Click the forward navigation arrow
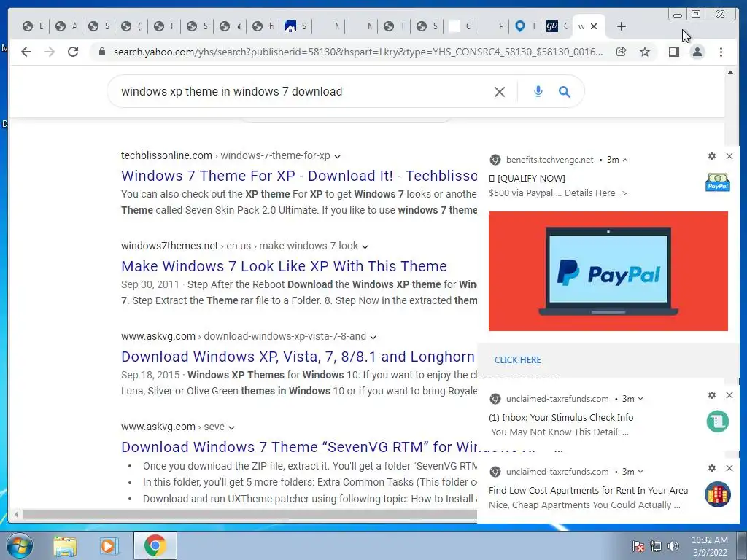The image size is (747, 560). point(50,52)
